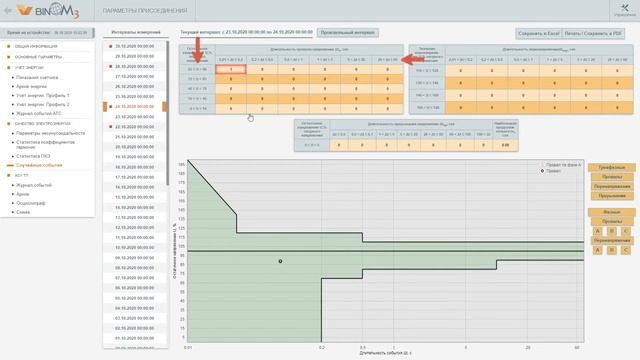Viewport: 640px width, 360px height.
Task: Expand the Основные параметры section
Action: [38, 57]
